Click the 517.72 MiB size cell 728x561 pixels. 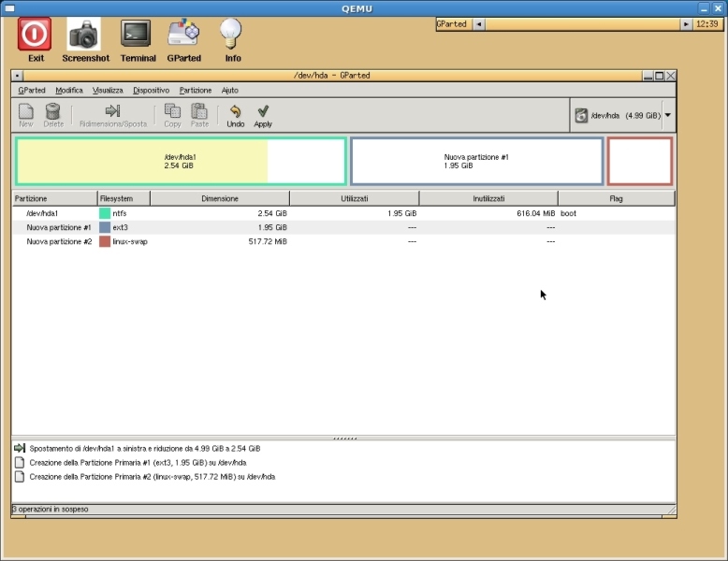point(268,241)
